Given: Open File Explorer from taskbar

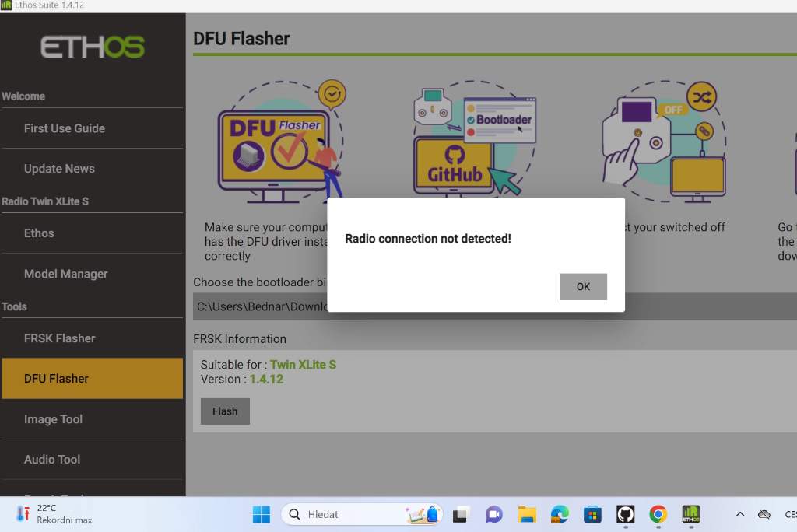Looking at the screenshot, I should [x=528, y=514].
